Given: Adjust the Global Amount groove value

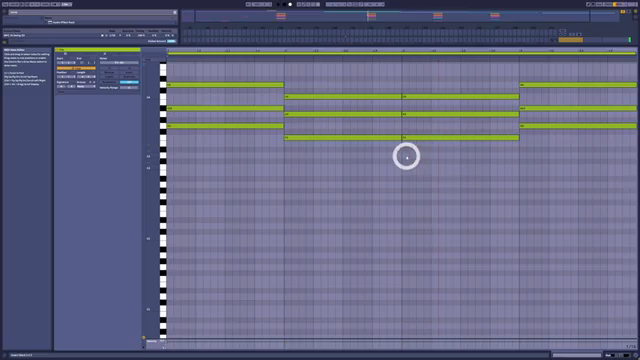Looking at the screenshot, I should coord(171,41).
